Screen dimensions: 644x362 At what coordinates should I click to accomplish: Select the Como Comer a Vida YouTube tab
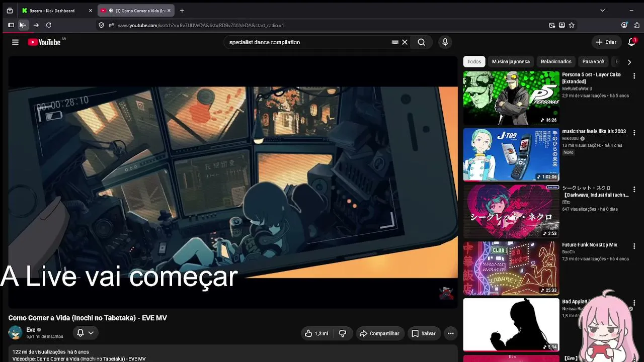click(x=136, y=11)
